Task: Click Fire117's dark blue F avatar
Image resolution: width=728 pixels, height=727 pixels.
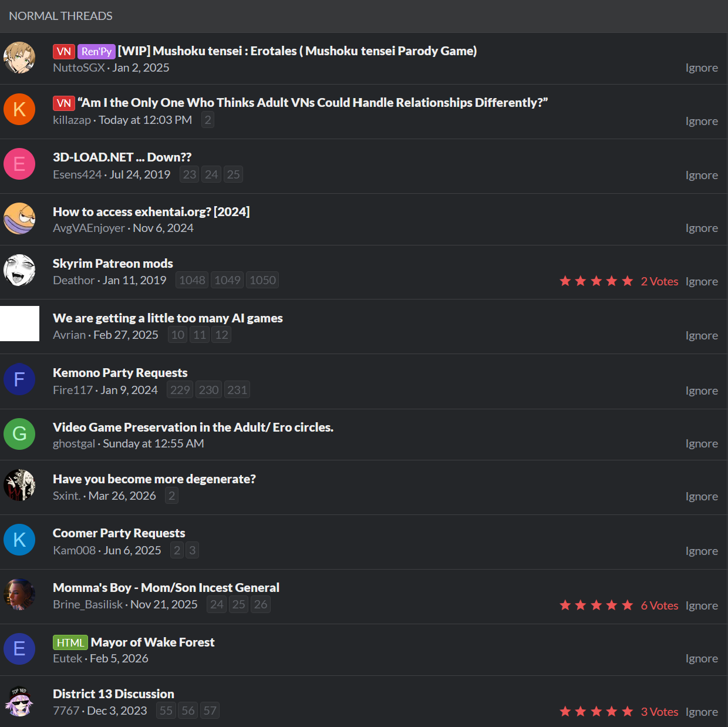Action: tap(19, 379)
